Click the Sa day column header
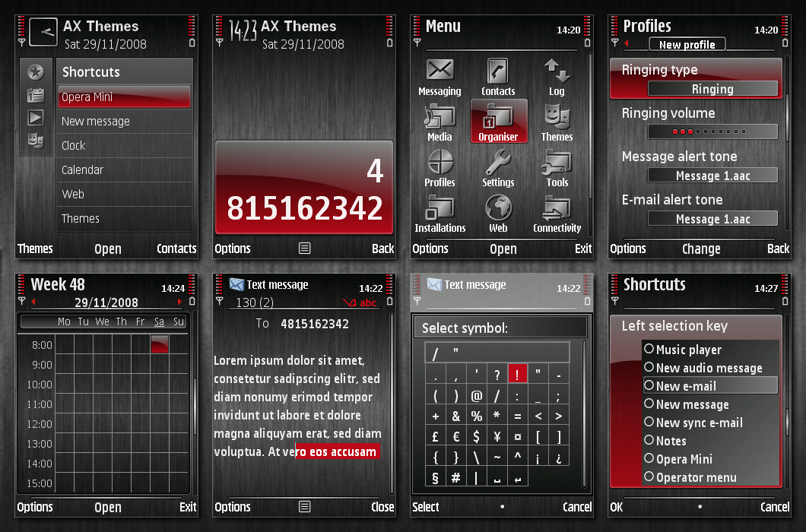 (x=160, y=321)
